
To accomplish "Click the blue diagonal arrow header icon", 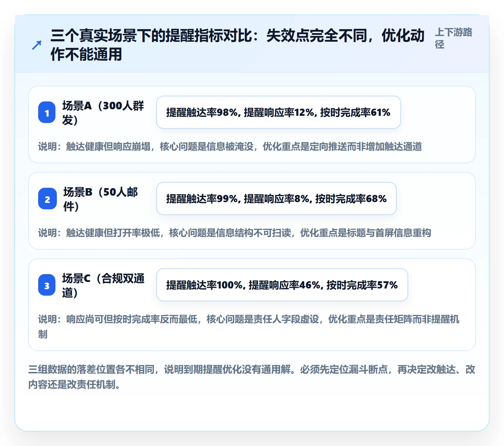I will click(36, 45).
